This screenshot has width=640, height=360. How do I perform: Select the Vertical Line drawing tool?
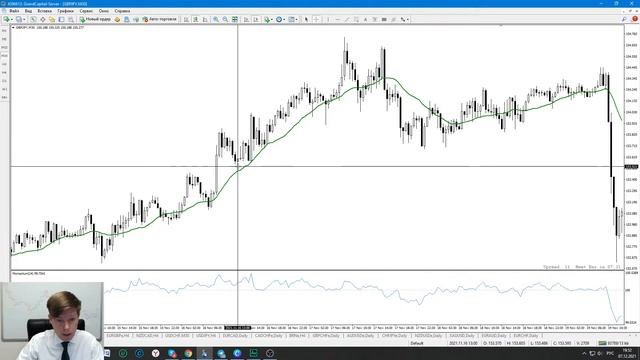click(x=328, y=19)
